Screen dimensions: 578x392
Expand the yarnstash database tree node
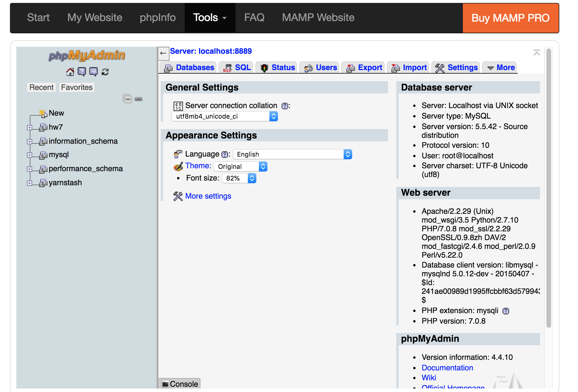29,183
